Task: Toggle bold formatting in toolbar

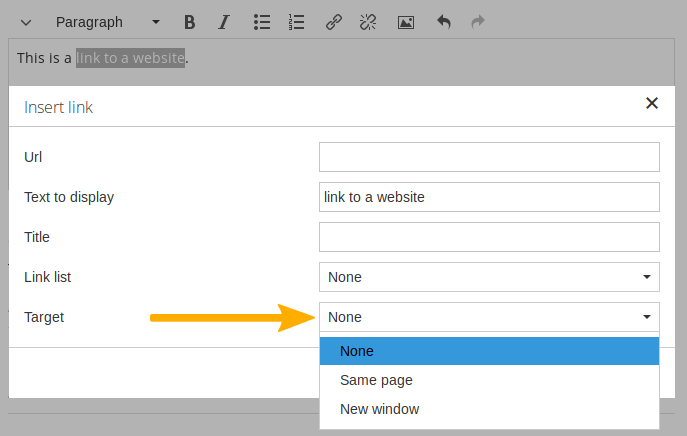Action: click(190, 22)
